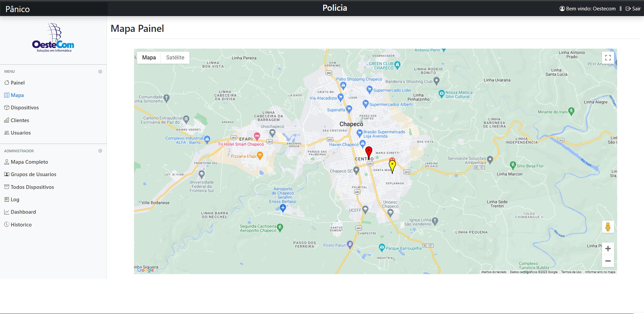Click the Mirante do Irani pin
644x314 pixels.
pyautogui.click(x=571, y=111)
